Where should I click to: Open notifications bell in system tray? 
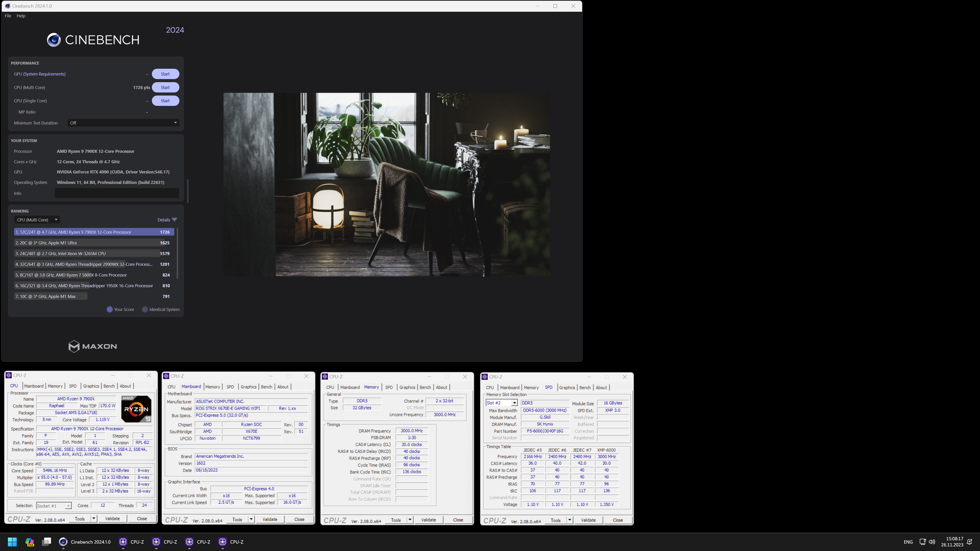point(970,542)
